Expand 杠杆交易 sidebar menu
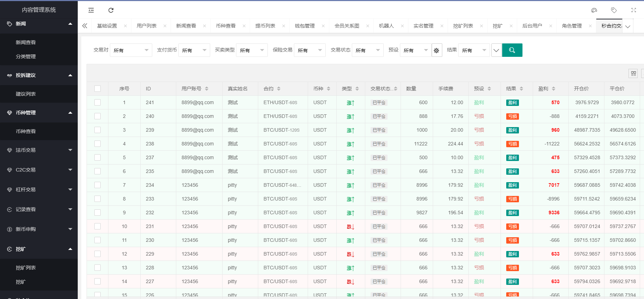 click(x=39, y=190)
